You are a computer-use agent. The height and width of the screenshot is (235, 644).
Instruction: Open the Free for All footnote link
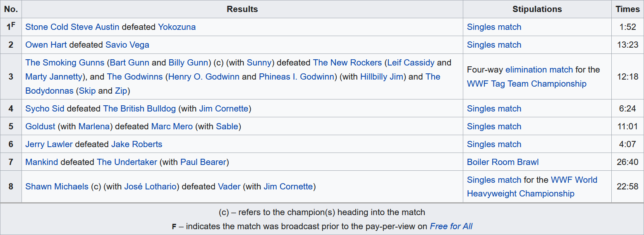(451, 226)
